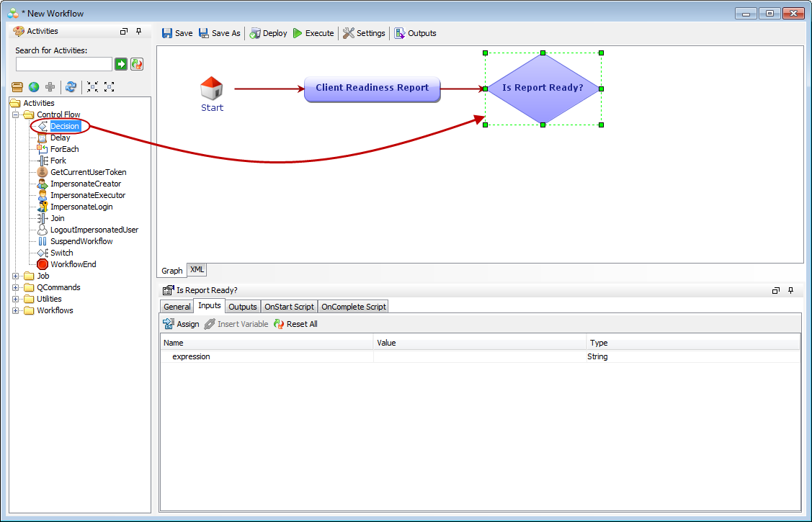
Task: Open the OnStart Script tab
Action: point(289,307)
